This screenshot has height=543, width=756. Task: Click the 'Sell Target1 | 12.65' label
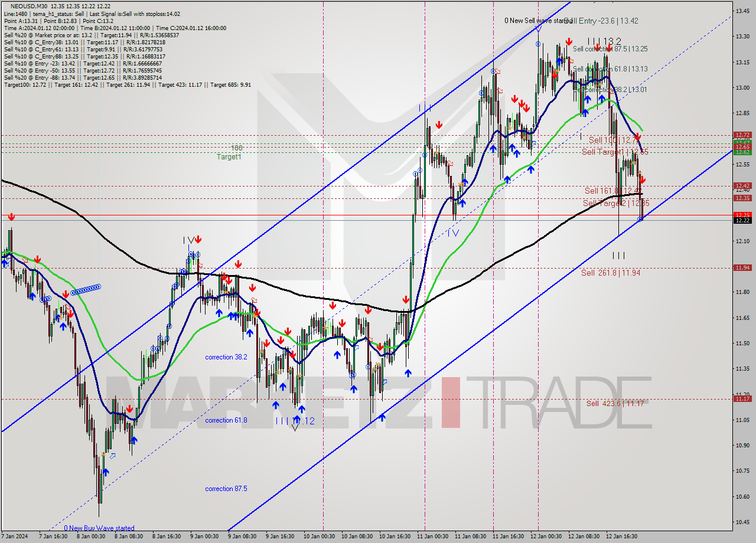point(615,152)
